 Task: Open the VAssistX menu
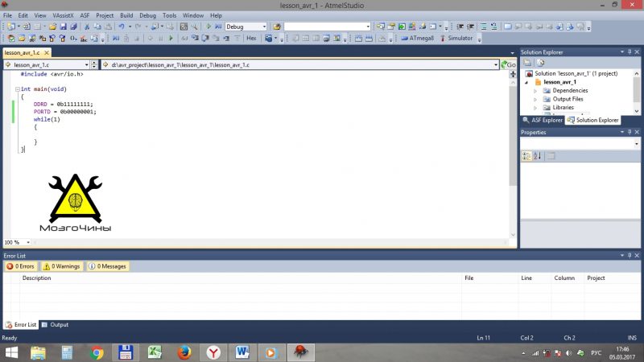point(63,15)
